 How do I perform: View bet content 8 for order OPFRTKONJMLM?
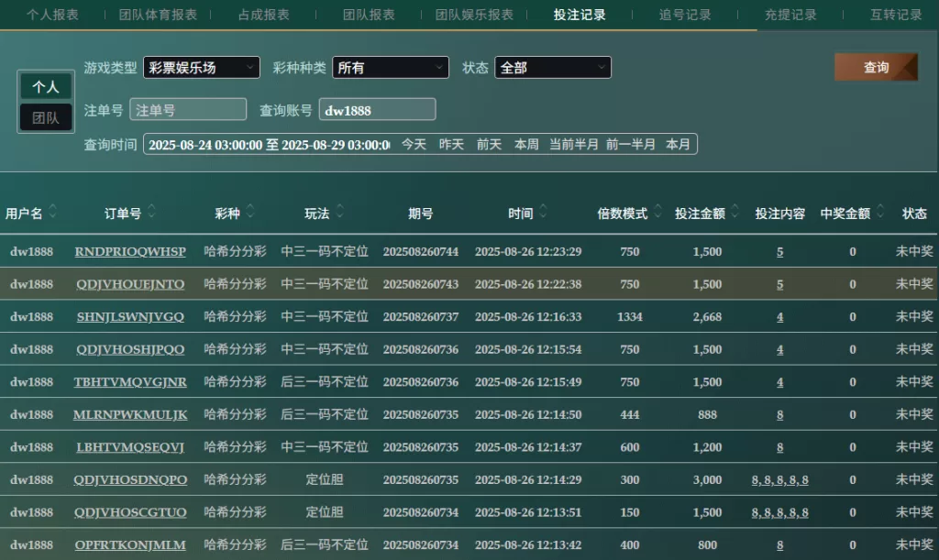(779, 545)
